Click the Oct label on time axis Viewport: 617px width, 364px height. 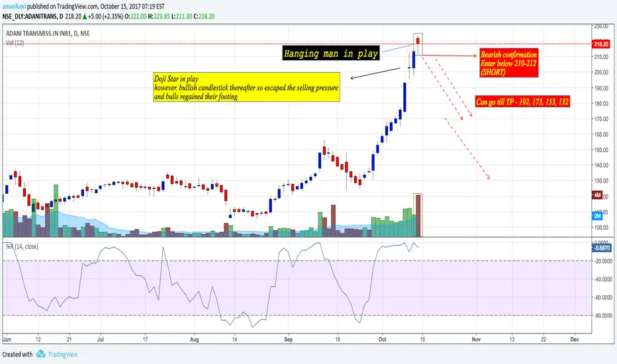coord(383,340)
